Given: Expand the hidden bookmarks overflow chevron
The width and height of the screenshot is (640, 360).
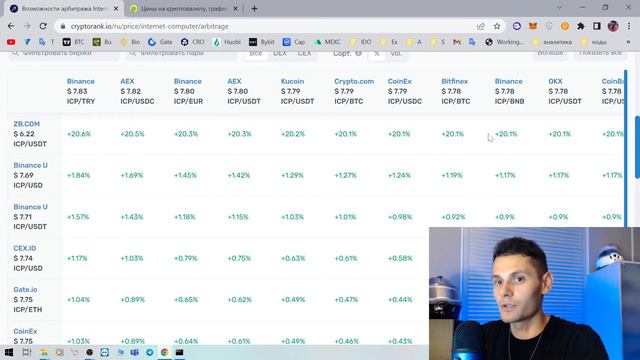Looking at the screenshot, I should (628, 42).
